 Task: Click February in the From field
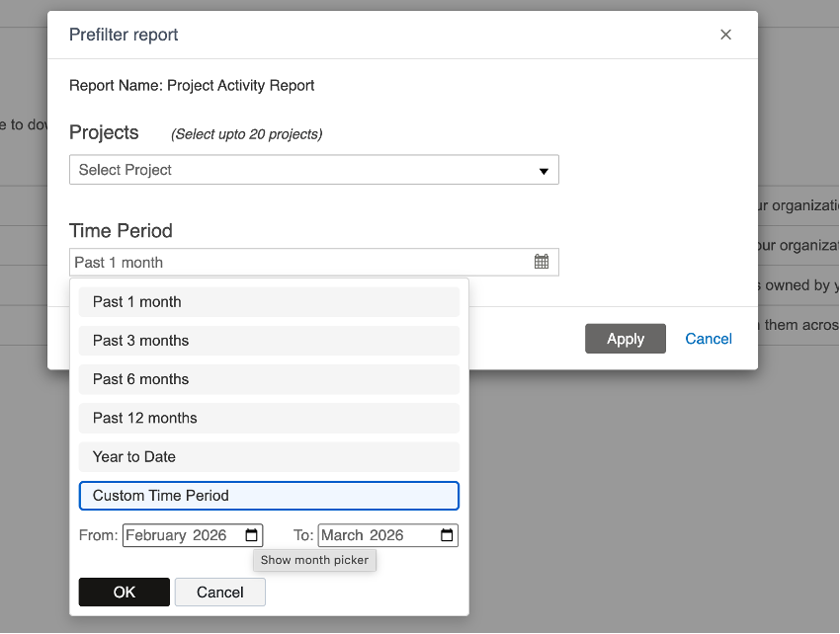(156, 535)
